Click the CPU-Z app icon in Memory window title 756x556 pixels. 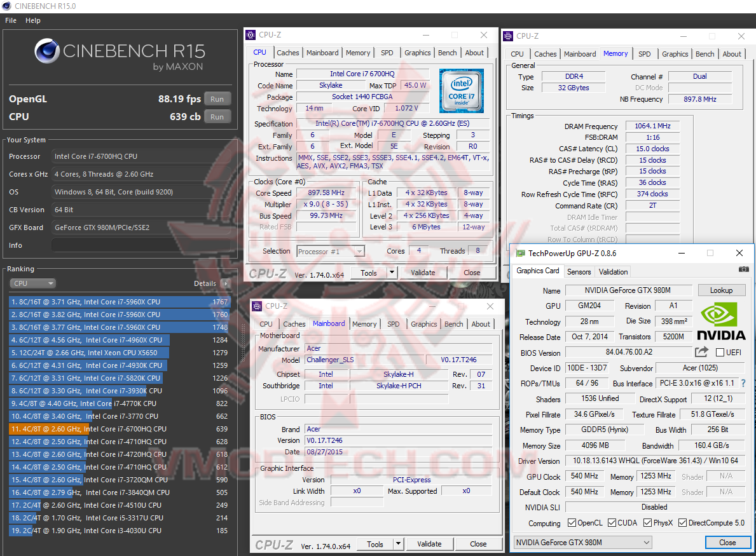(507, 36)
